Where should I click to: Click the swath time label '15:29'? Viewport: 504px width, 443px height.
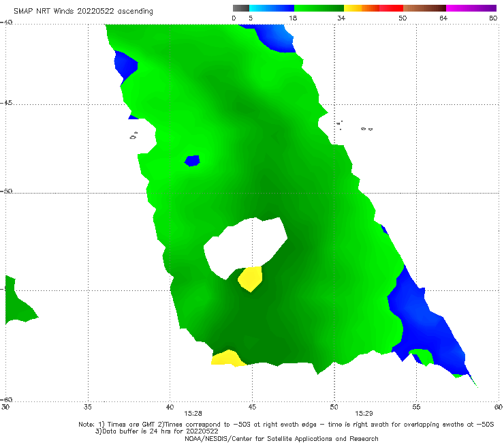coord(364,414)
